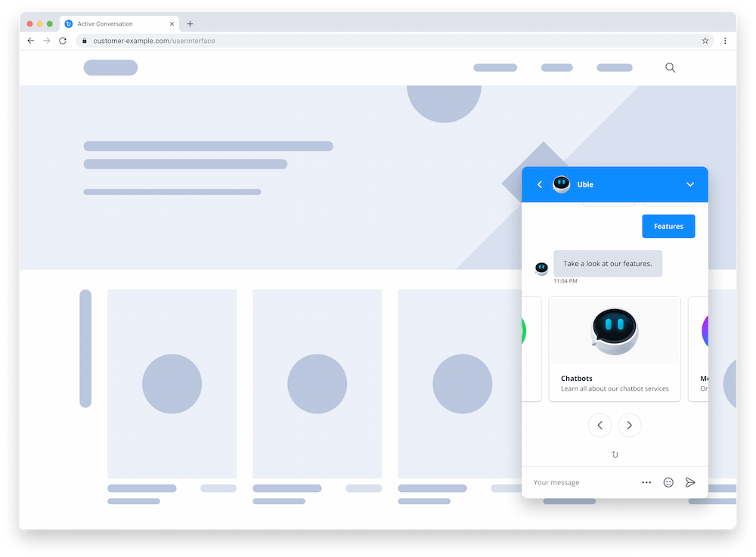
Task: Restart the conversation using the restart arrow icon
Action: pos(615,454)
